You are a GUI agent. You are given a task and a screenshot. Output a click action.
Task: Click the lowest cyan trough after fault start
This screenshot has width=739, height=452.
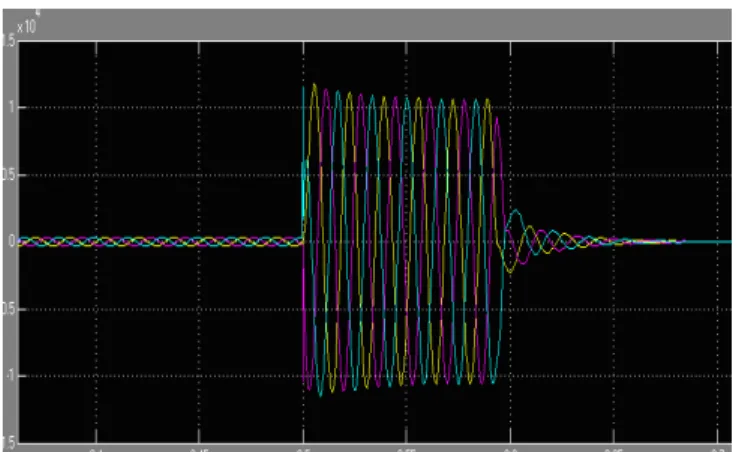tap(321, 393)
